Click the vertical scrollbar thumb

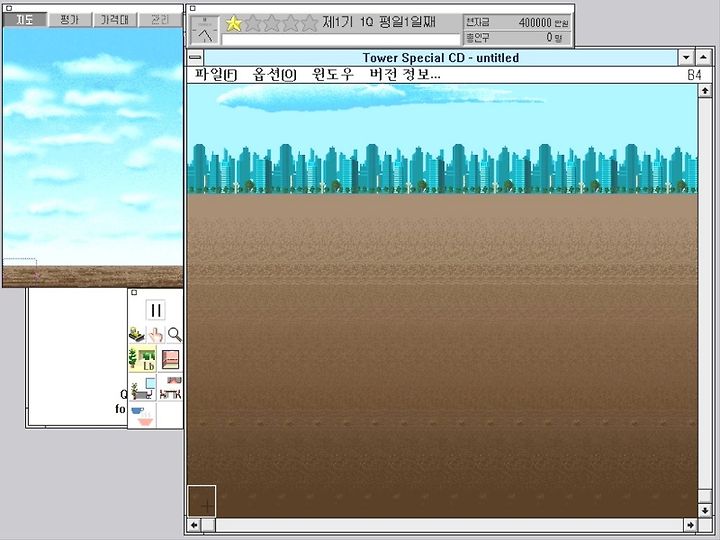705,496
